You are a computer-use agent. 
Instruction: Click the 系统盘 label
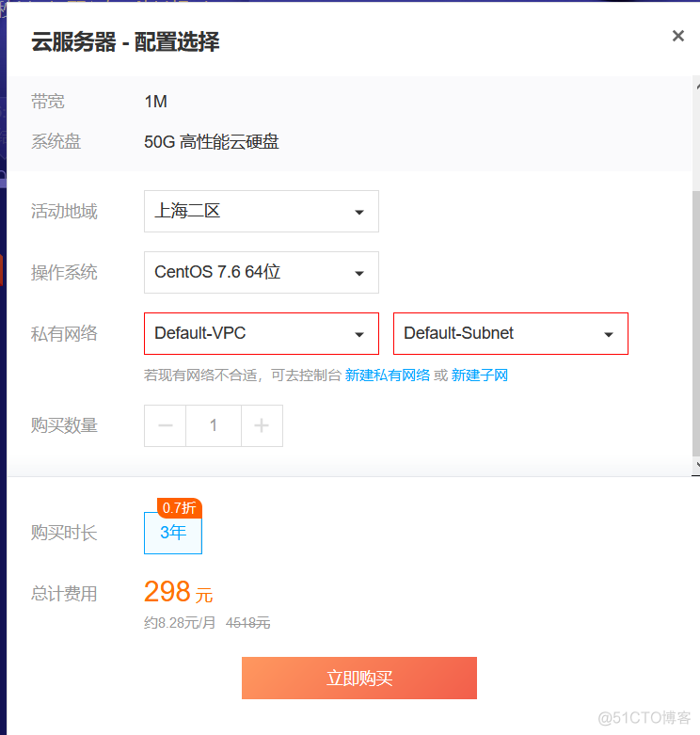pyautogui.click(x=56, y=142)
